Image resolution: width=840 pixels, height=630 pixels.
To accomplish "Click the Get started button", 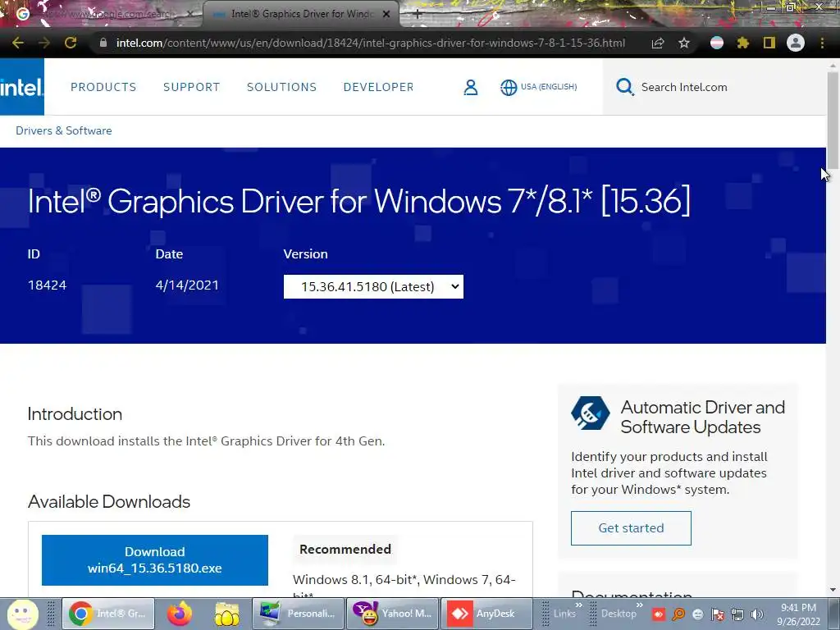I will pos(631,527).
